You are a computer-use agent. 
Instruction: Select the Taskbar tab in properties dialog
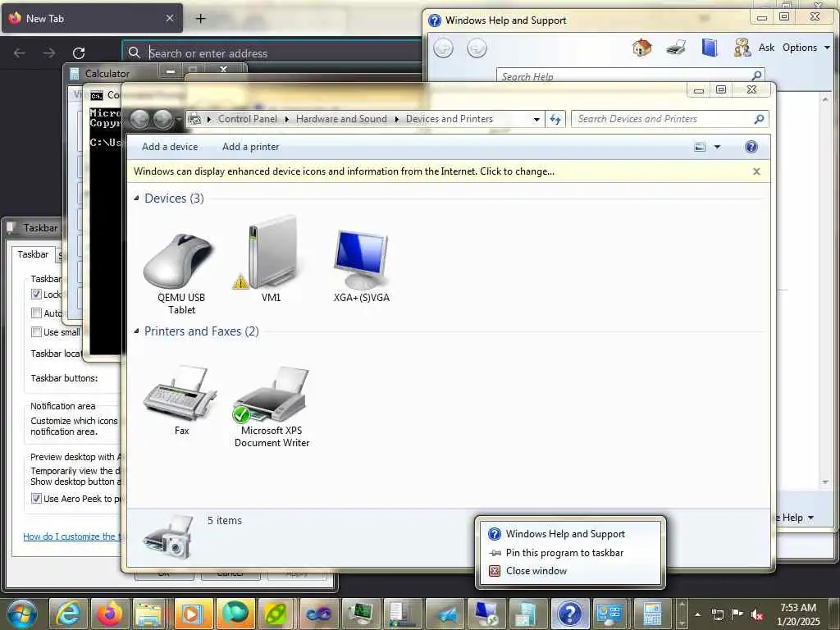coord(33,254)
